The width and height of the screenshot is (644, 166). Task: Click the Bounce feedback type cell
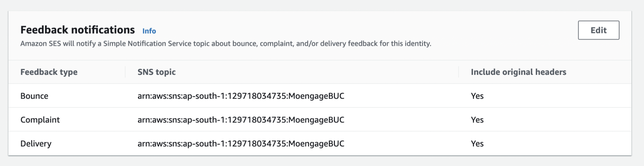click(x=34, y=96)
